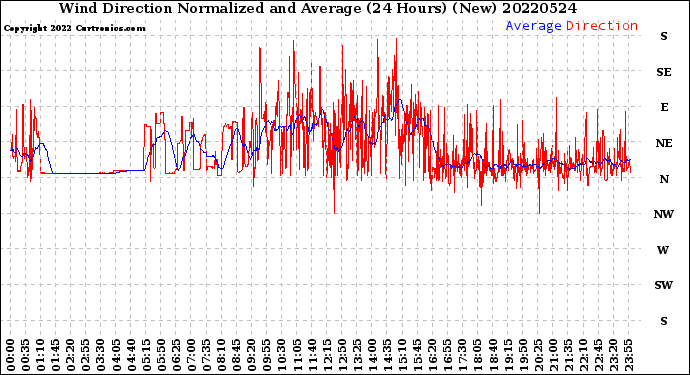
Task: Click the 09:20 time axis label
Action: 251,355
